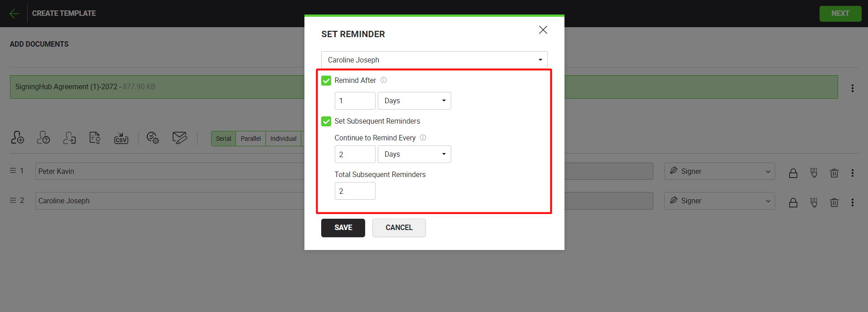Image resolution: width=868 pixels, height=312 pixels.
Task: Expand the Remind After Days unit dropdown
Action: point(414,101)
